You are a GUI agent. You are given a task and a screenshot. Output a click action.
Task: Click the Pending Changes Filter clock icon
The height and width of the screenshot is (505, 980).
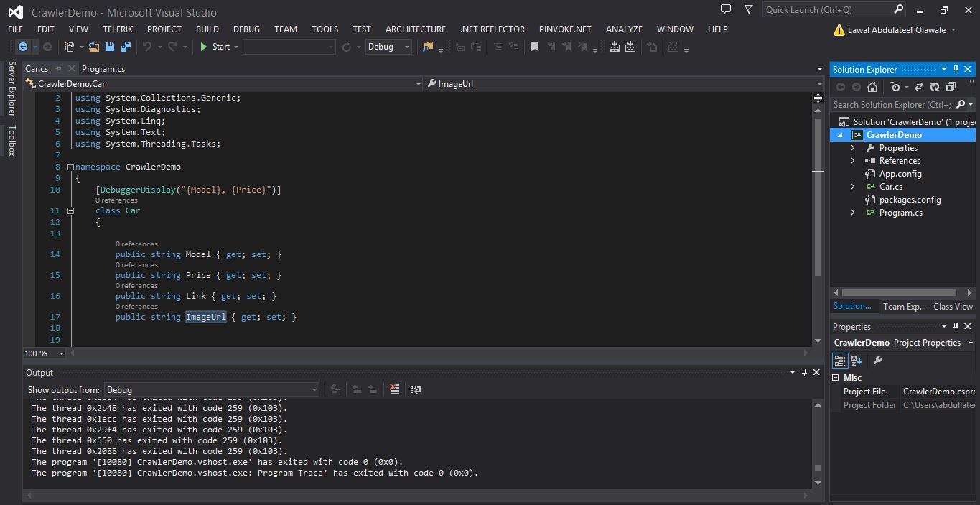[x=895, y=87]
